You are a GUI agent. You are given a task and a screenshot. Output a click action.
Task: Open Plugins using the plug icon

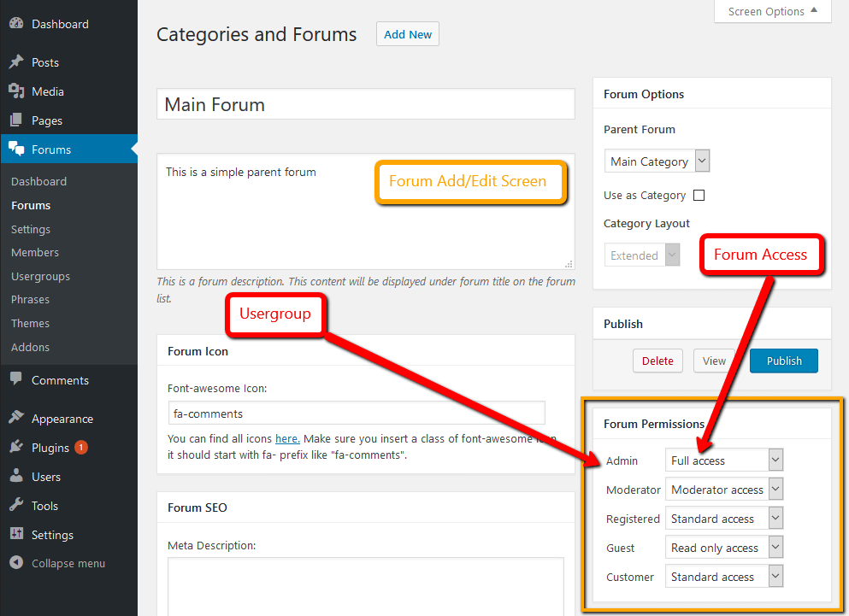pyautogui.click(x=17, y=447)
